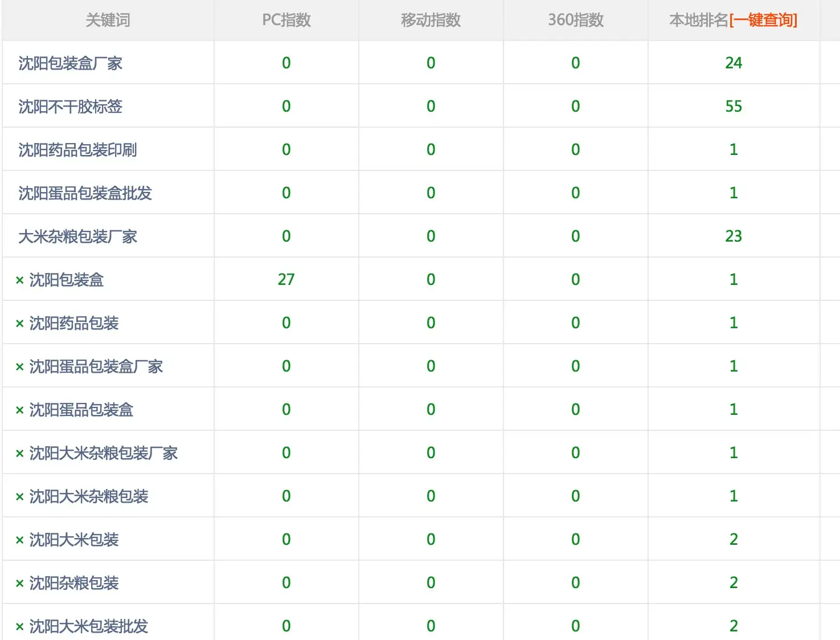Click mobile index 0 for 沈阳包装盒

[431, 279]
